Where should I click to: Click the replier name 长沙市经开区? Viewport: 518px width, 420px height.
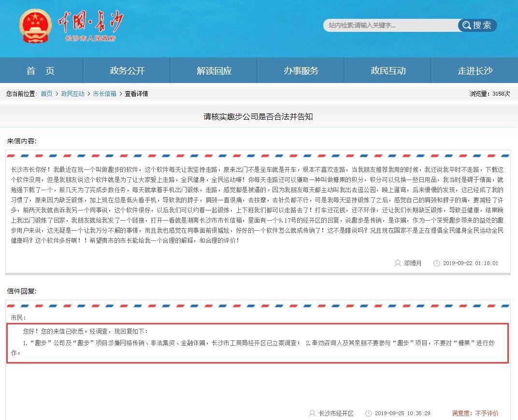[x=336, y=413]
